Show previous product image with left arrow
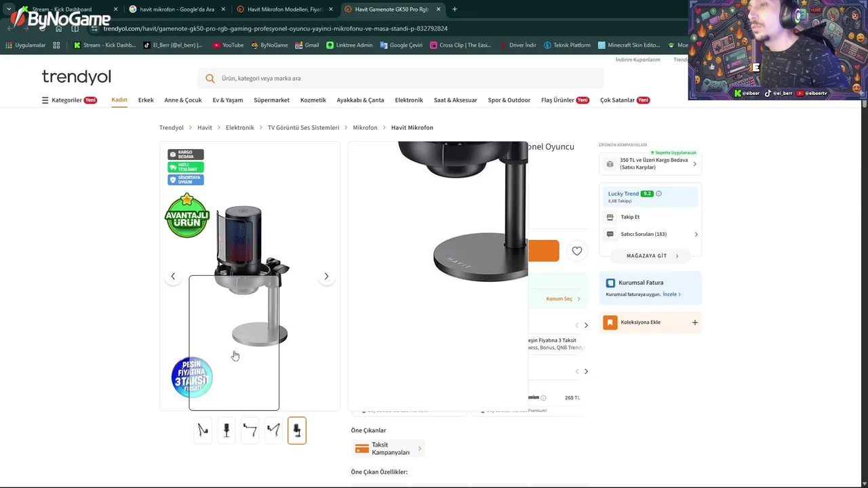This screenshot has width=868, height=488. pyautogui.click(x=173, y=276)
